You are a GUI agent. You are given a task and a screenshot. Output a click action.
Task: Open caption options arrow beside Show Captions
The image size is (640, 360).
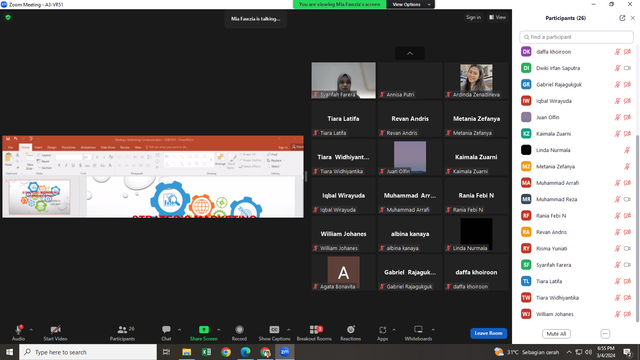click(289, 330)
